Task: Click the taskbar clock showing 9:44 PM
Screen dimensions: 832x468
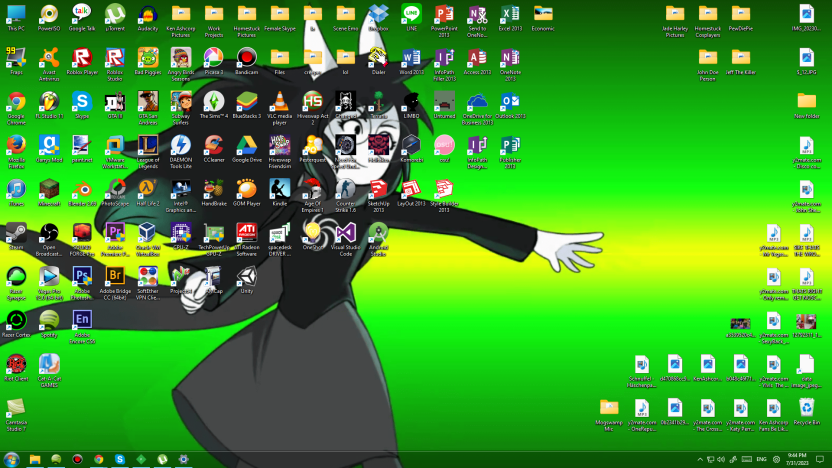Action: click(x=797, y=459)
